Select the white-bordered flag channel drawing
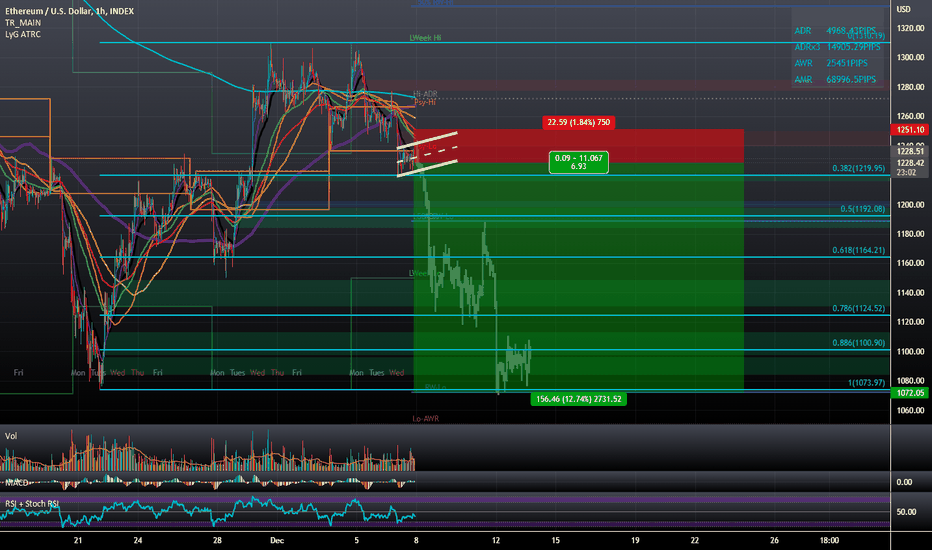The height and width of the screenshot is (550, 932). click(427, 153)
